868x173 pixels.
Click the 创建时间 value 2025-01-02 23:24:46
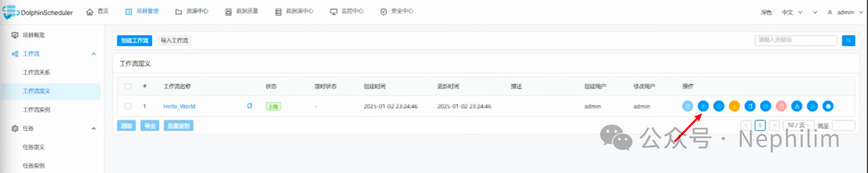tap(391, 106)
